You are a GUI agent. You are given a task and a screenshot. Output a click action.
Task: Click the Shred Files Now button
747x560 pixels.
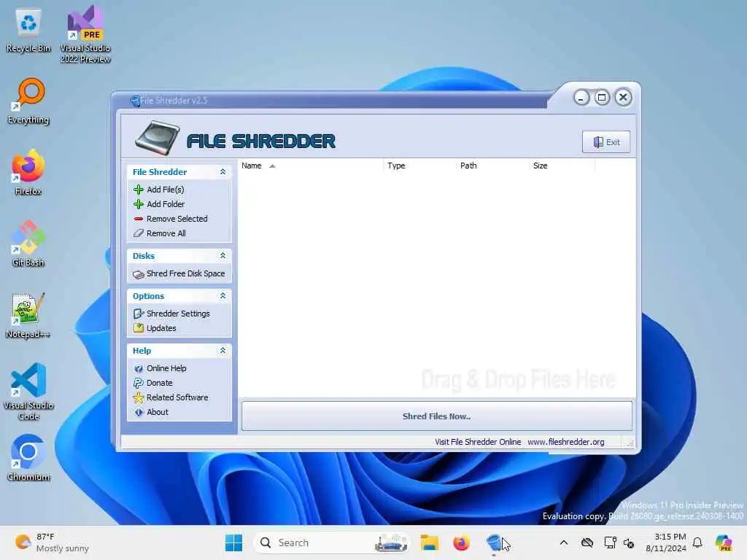coord(437,416)
